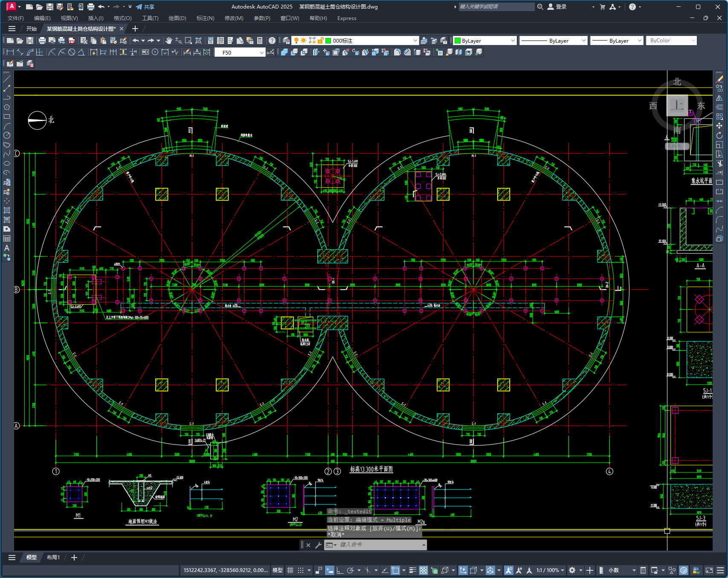The image size is (728, 578).
Task: Choose the Hatch tool
Action: [7, 210]
